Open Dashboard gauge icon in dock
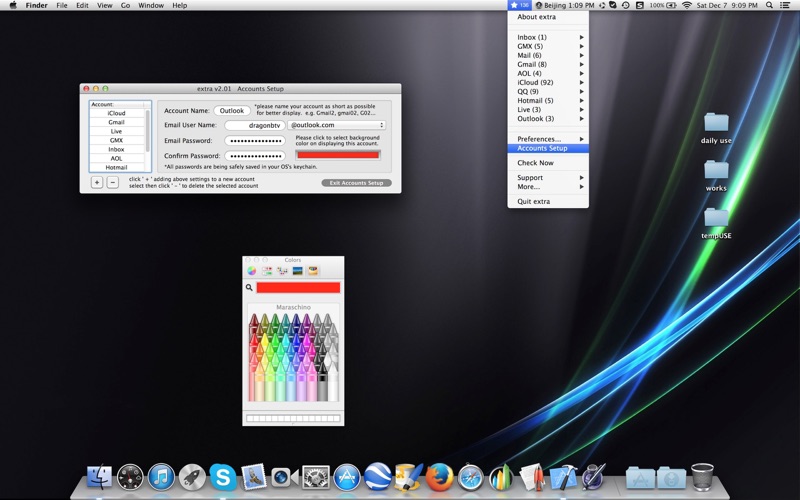The image size is (800, 500). pos(130,478)
